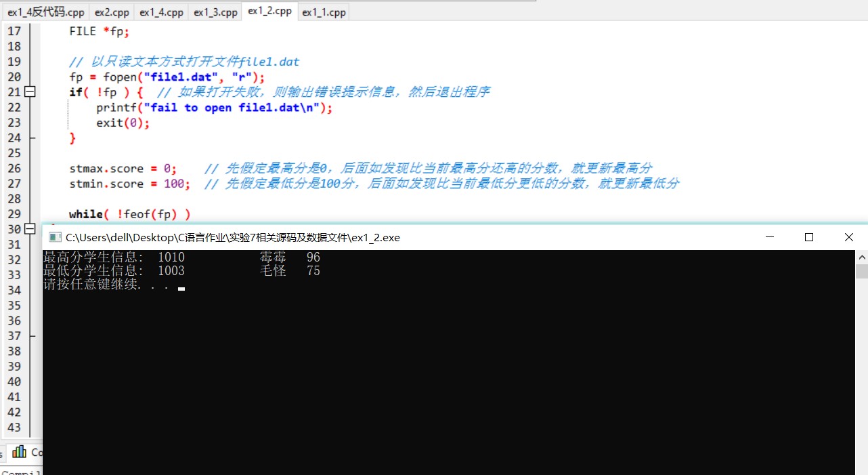Click the 'stmin.score = 100;' statement
Screen dimensions: 868x475
tap(129, 184)
